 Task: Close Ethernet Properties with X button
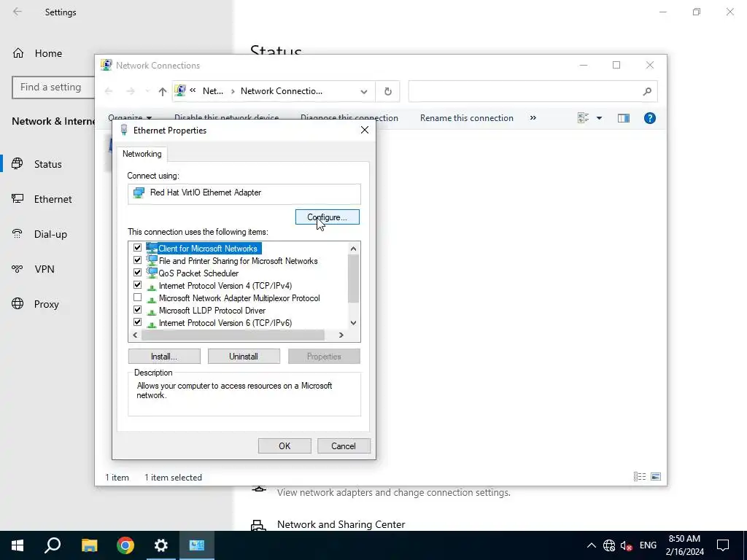(x=365, y=130)
